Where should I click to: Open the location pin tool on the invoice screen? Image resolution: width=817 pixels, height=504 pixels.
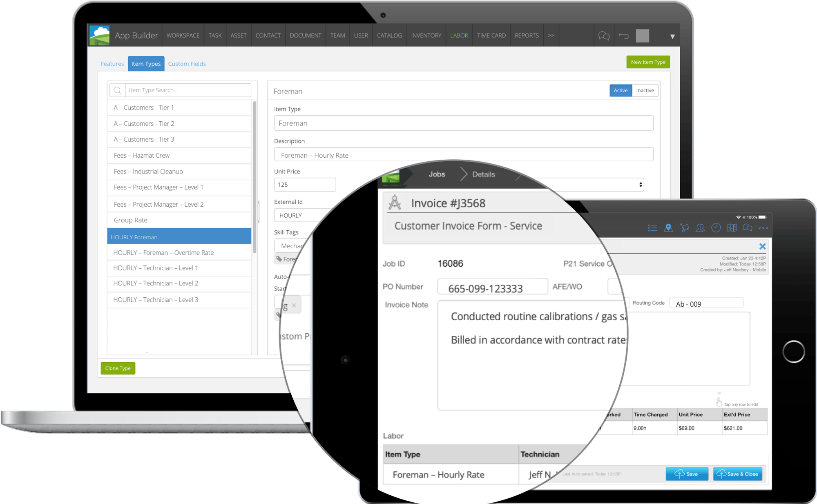click(668, 228)
